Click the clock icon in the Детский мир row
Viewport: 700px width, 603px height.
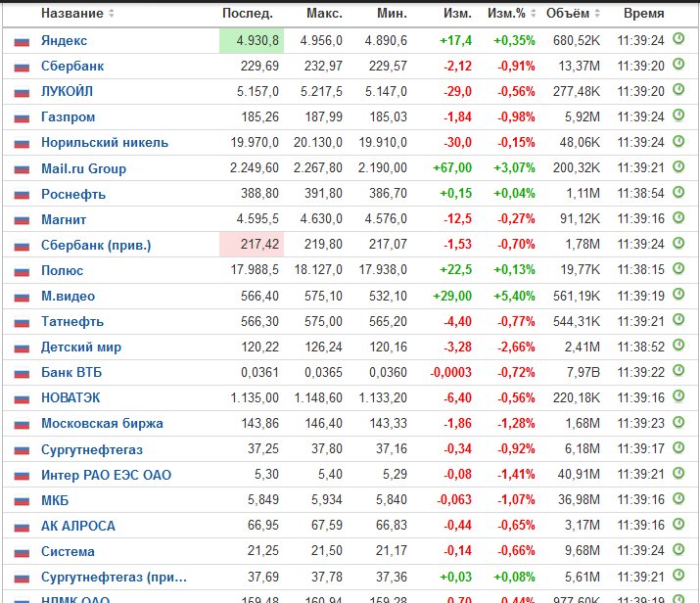pos(678,345)
